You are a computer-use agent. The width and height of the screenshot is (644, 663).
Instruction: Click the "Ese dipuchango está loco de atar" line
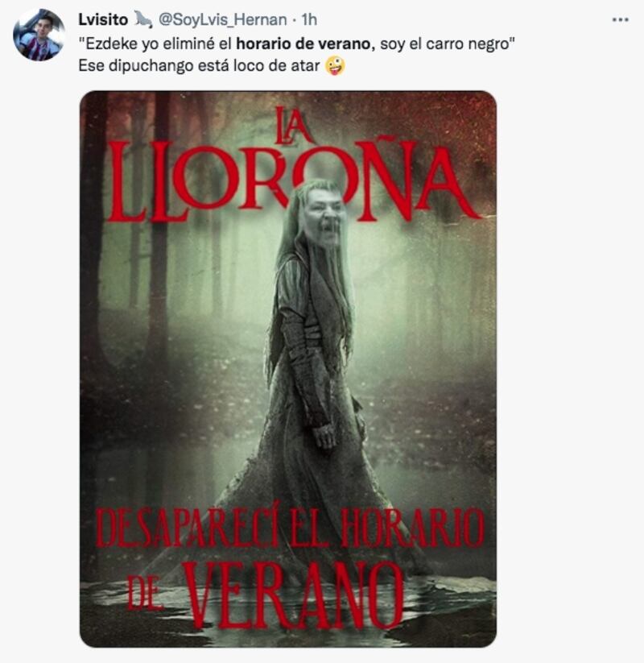199,66
